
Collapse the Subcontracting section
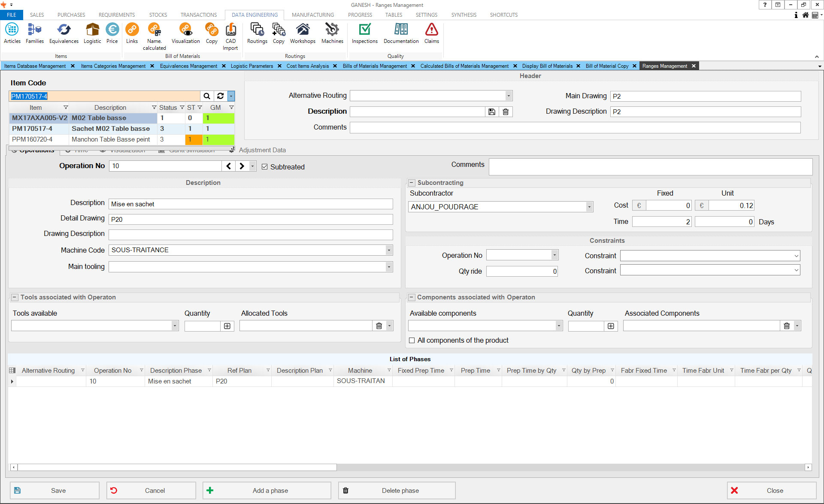(412, 183)
